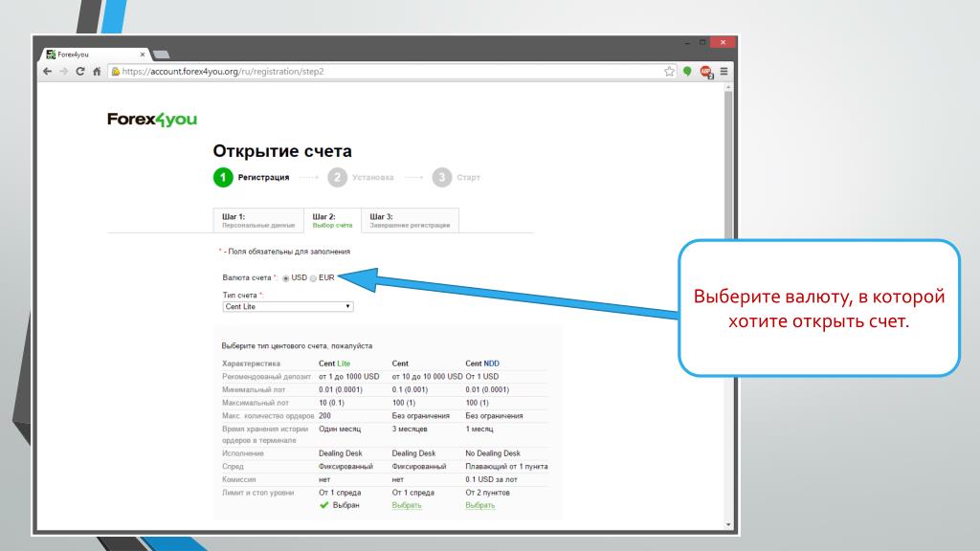
Task: Select the USD currency radio button
Action: 285,278
